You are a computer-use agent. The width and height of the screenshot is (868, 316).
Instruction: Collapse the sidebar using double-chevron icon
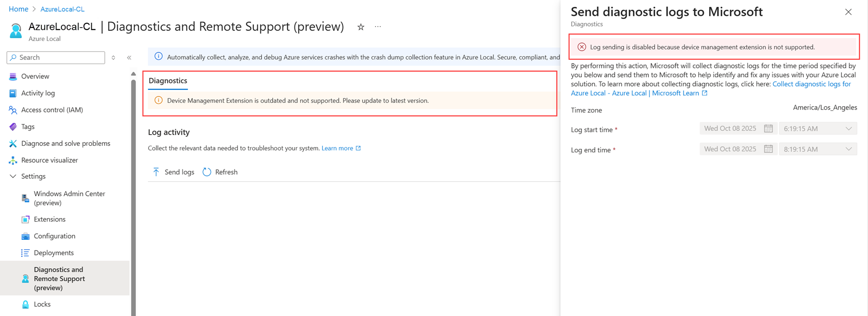coord(129,57)
